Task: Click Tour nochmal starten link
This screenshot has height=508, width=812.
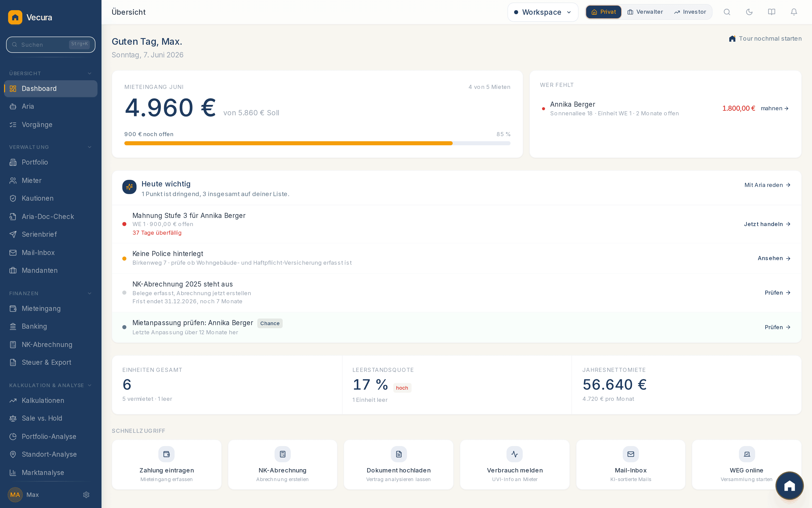Action: (x=765, y=39)
